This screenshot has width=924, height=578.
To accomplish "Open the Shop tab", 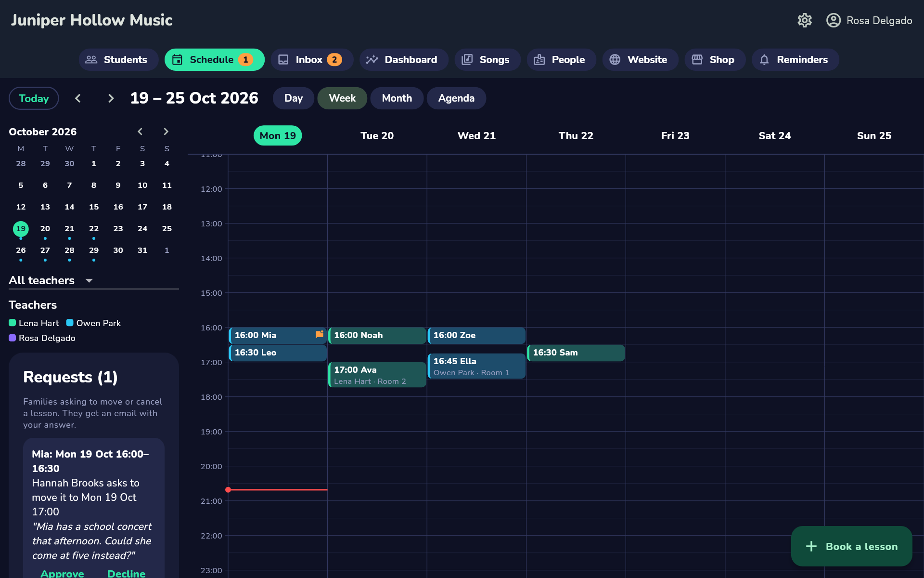I will [x=715, y=60].
